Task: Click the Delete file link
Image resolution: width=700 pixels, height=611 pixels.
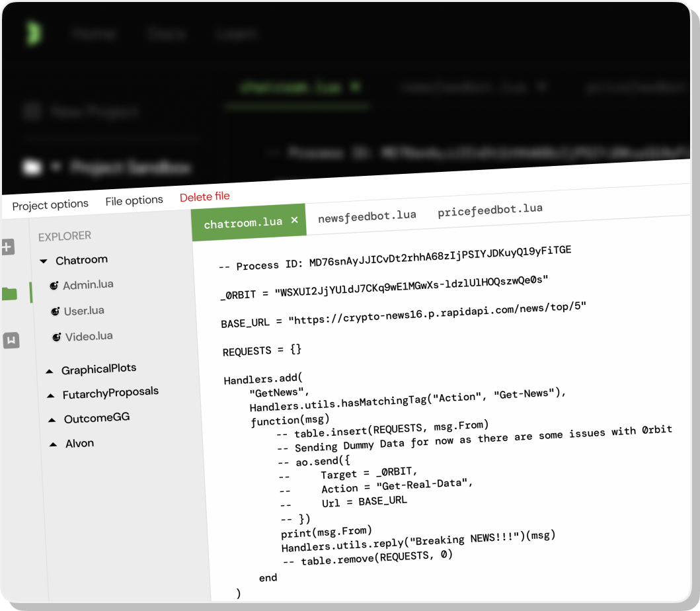Action: click(x=204, y=196)
